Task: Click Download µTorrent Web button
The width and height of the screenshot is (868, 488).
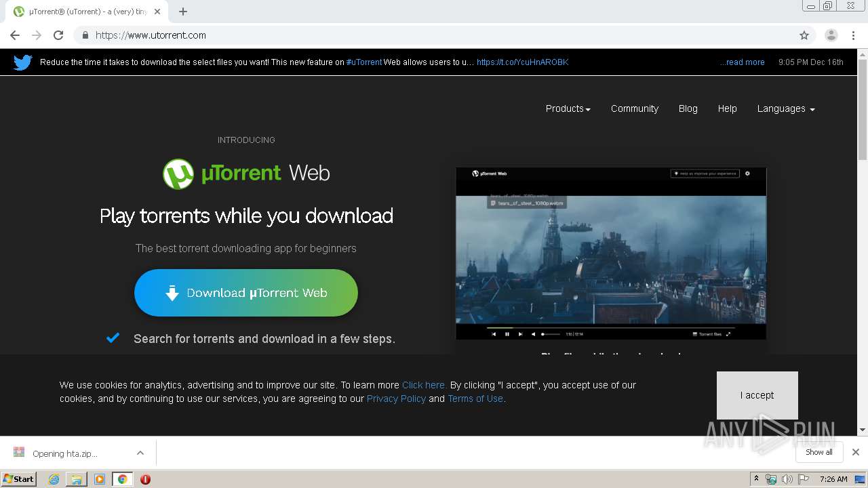Action: (246, 293)
